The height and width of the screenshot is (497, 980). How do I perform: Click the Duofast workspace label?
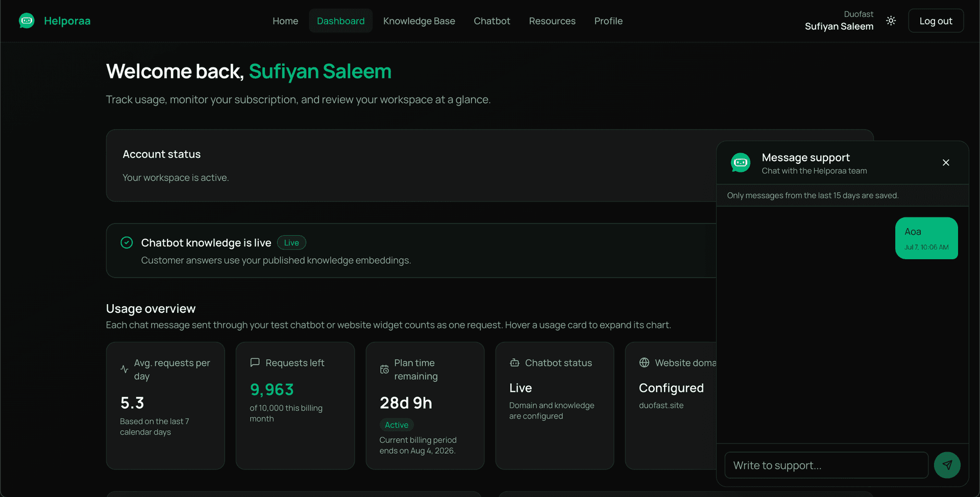[x=859, y=14]
